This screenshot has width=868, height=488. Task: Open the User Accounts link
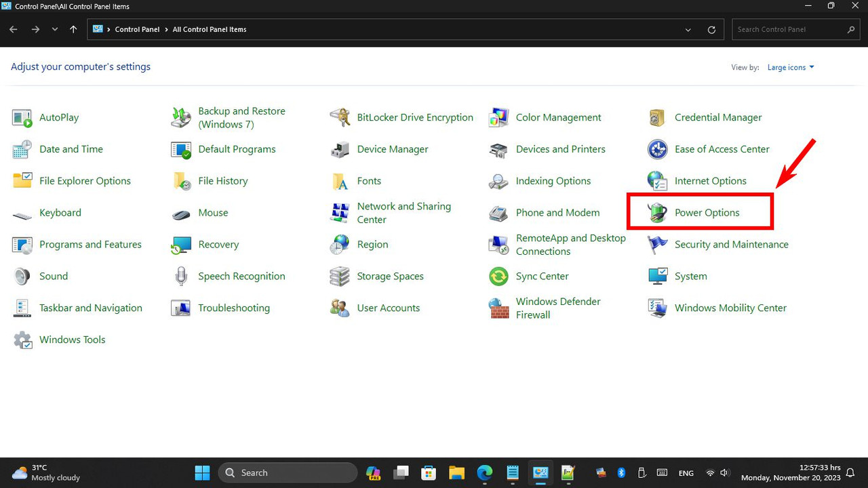[x=389, y=308]
